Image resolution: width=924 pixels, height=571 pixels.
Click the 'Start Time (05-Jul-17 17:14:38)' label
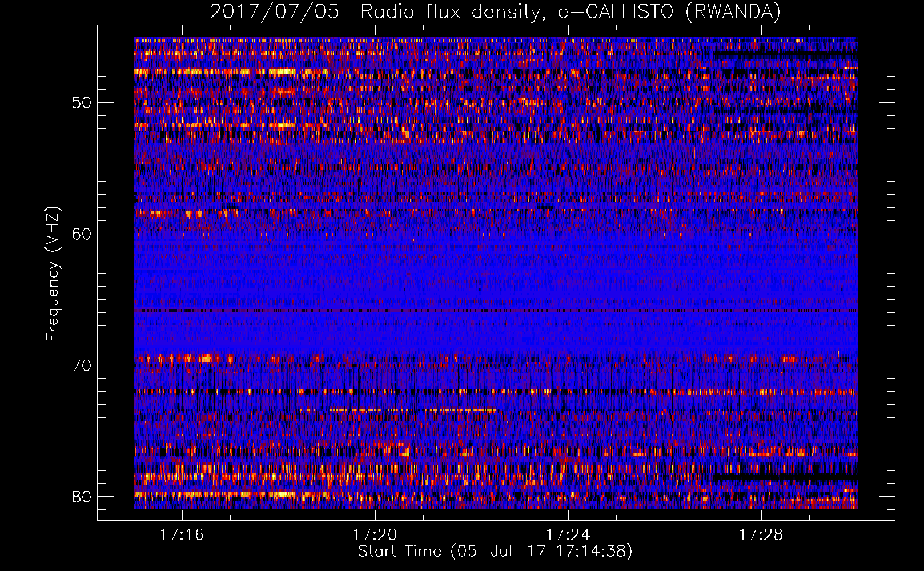pyautogui.click(x=495, y=552)
